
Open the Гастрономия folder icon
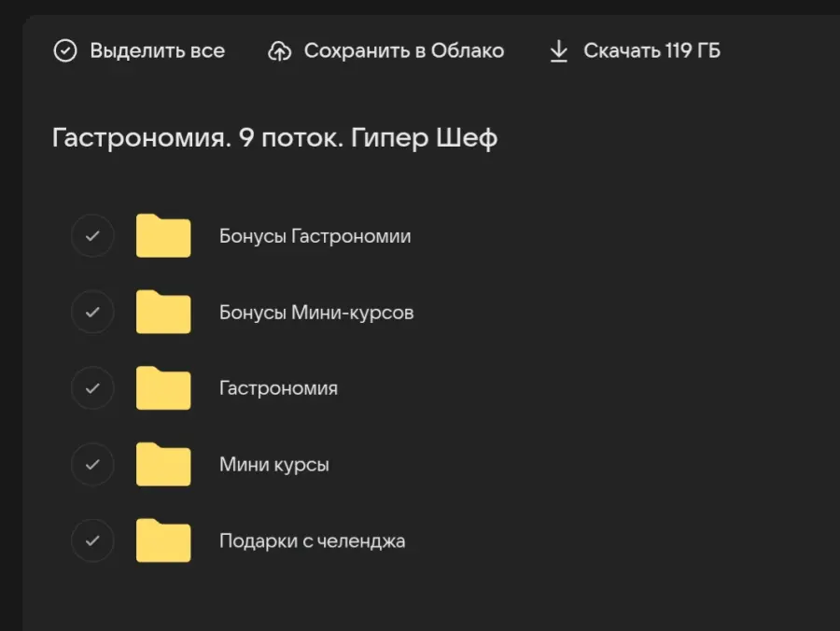[x=163, y=388]
